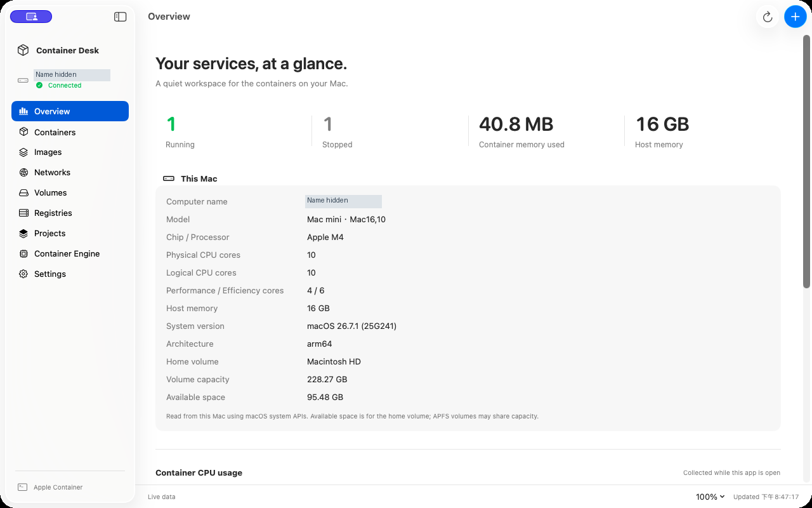Click the Overview bar chart icon
The image size is (812, 508).
pyautogui.click(x=23, y=111)
